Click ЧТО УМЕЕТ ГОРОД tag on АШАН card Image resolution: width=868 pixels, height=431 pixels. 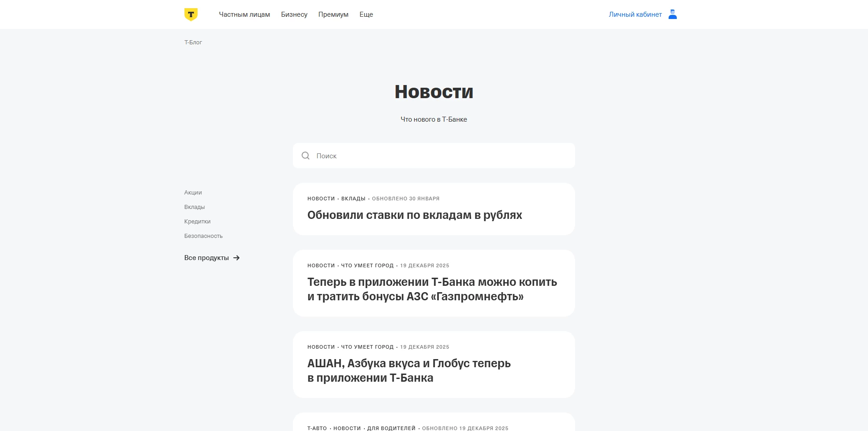(x=367, y=347)
